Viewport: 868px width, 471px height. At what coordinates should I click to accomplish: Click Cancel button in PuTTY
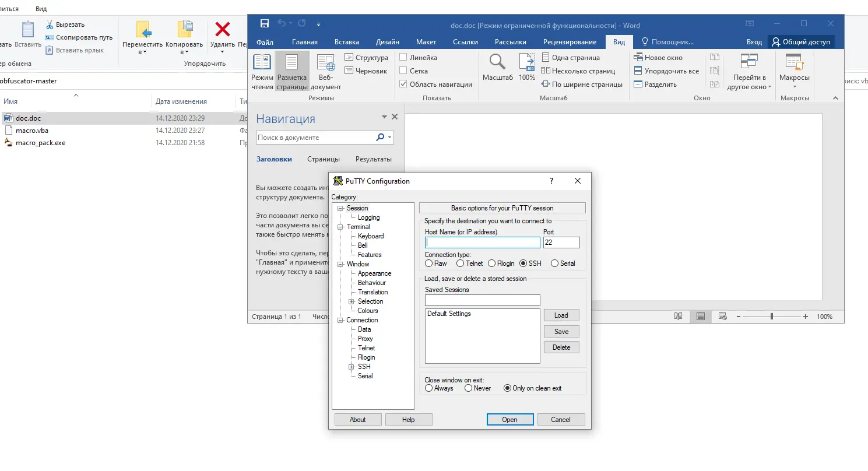tap(561, 420)
